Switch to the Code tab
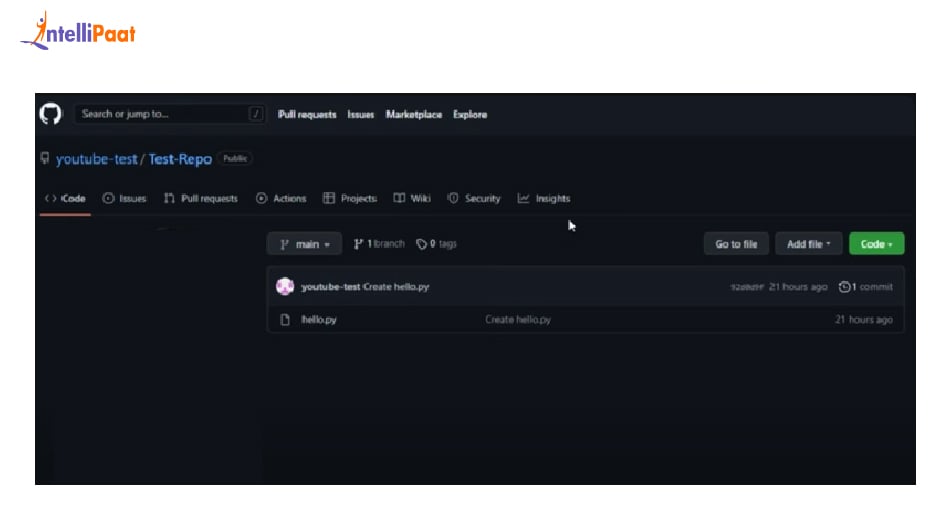 65,199
